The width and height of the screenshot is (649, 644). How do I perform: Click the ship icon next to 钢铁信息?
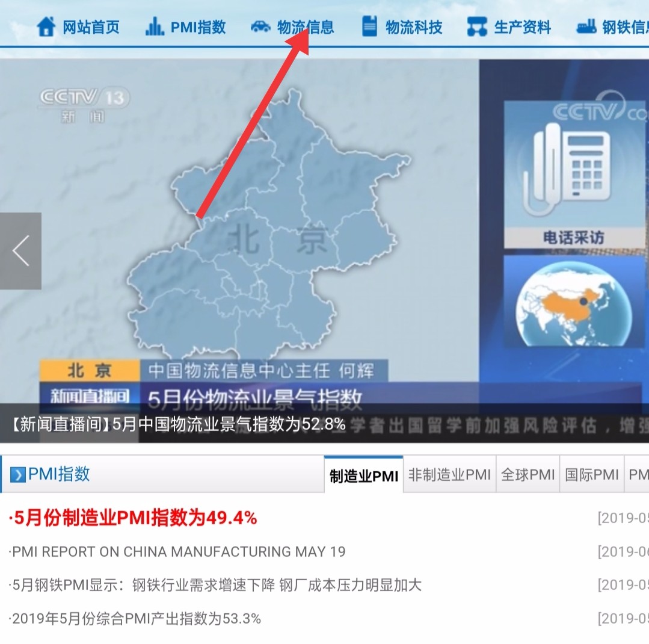click(x=585, y=26)
